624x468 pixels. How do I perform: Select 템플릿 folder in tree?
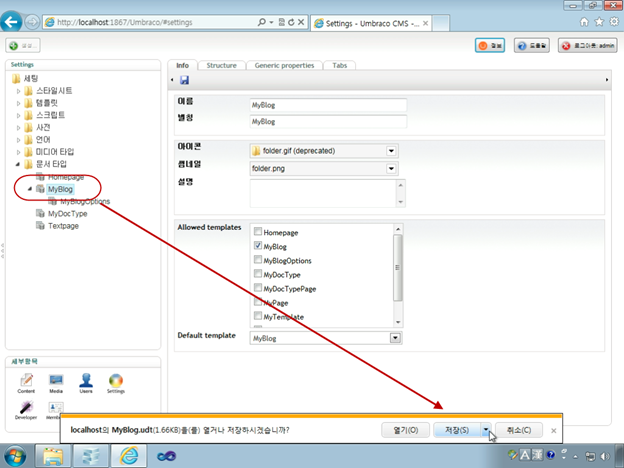click(x=47, y=103)
